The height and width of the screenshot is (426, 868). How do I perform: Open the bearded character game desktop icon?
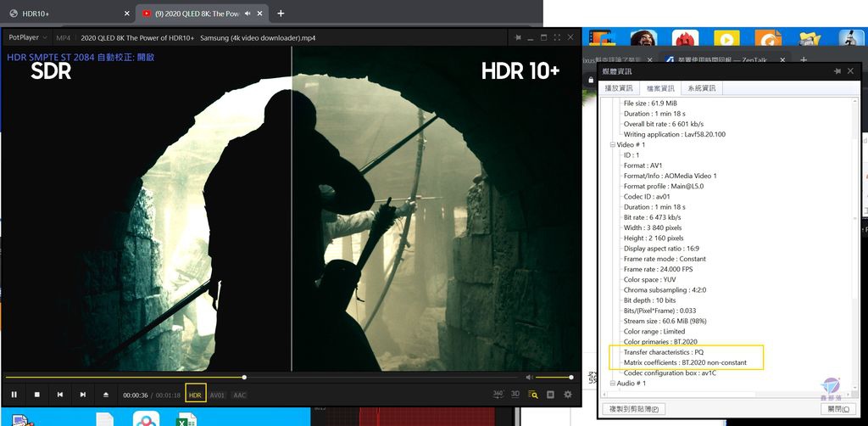[x=643, y=37]
